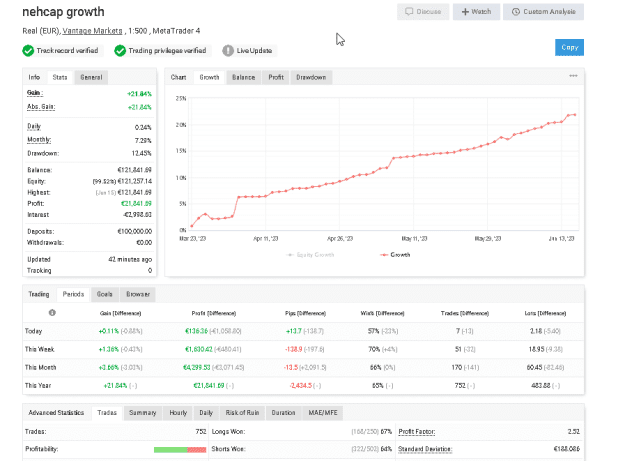Open the Summary statistics tab
This screenshot has width=625, height=461.
coord(143,412)
